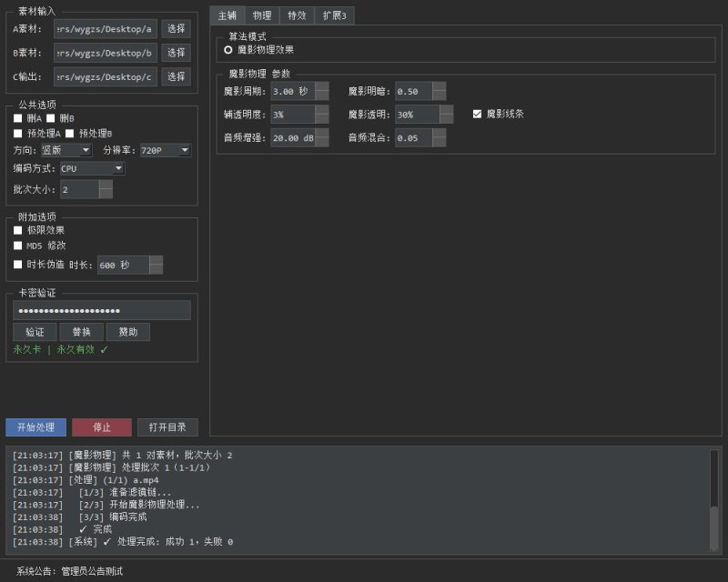Toggle the 预处理B checkbox
The width and height of the screenshot is (728, 582).
(x=70, y=134)
